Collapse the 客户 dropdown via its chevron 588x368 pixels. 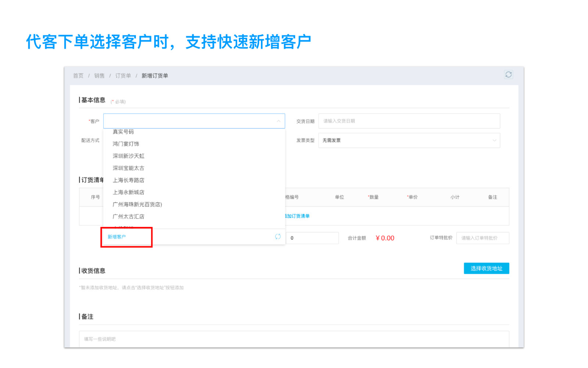(x=278, y=121)
